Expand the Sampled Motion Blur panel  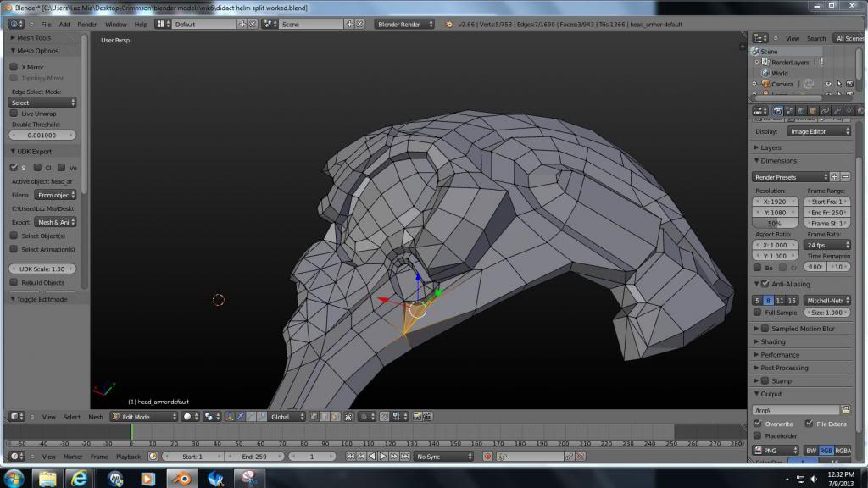point(797,329)
